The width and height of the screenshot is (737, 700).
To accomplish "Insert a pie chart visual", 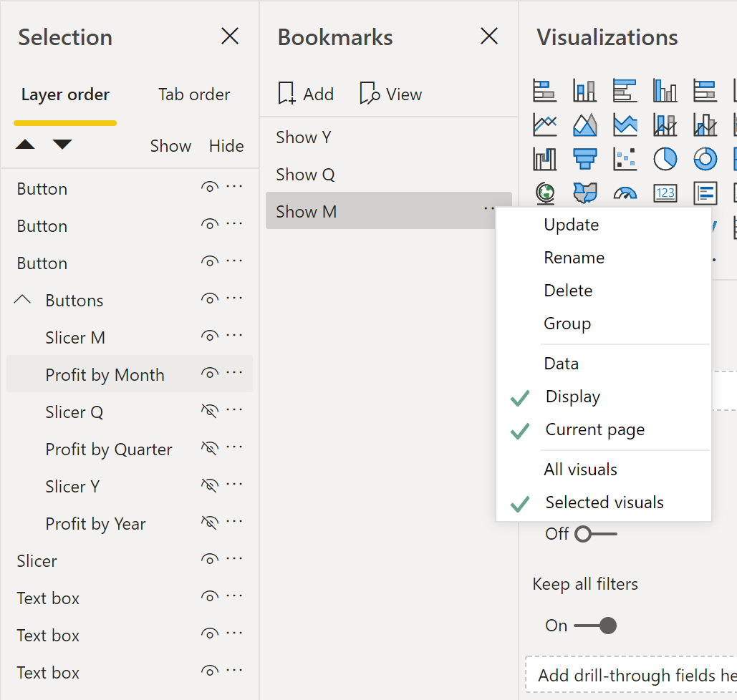I will click(x=665, y=159).
